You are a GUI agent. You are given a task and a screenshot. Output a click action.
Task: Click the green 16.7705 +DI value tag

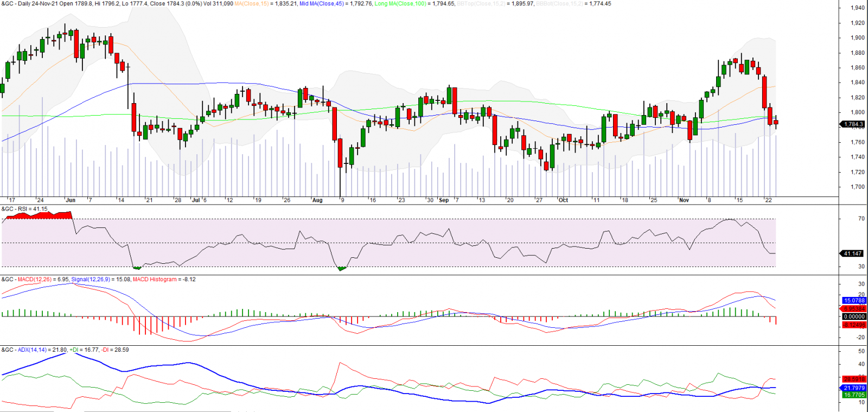click(854, 395)
